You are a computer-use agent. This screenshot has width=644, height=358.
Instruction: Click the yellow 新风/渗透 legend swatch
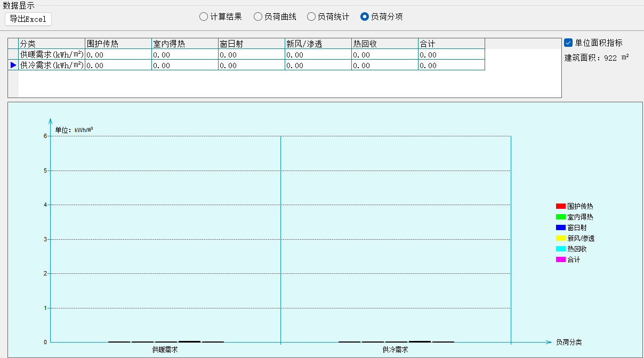click(560, 238)
